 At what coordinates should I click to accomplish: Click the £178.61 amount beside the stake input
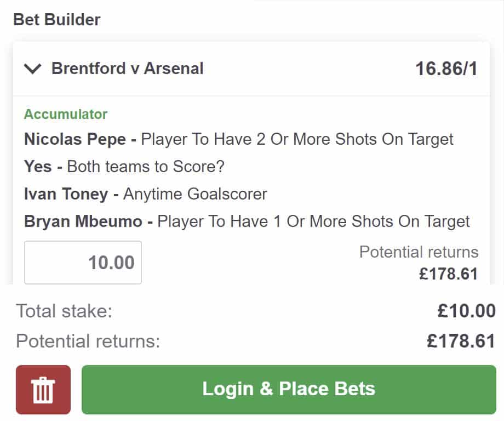pyautogui.click(x=449, y=273)
